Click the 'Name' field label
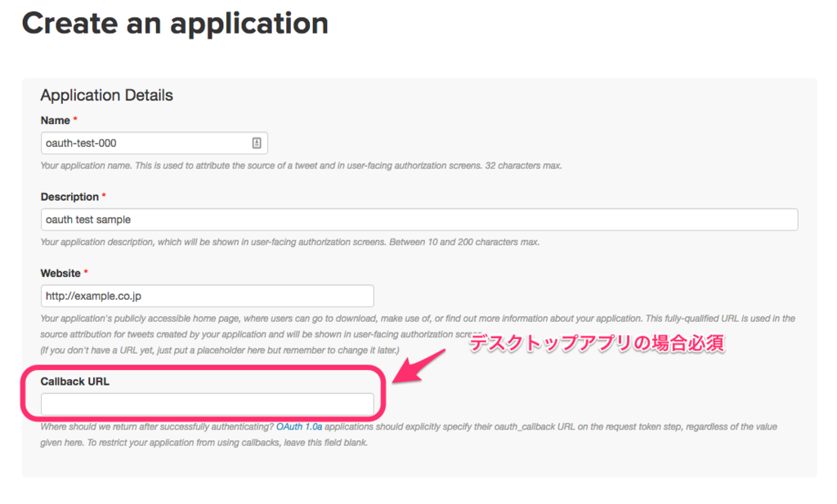 tap(56, 121)
